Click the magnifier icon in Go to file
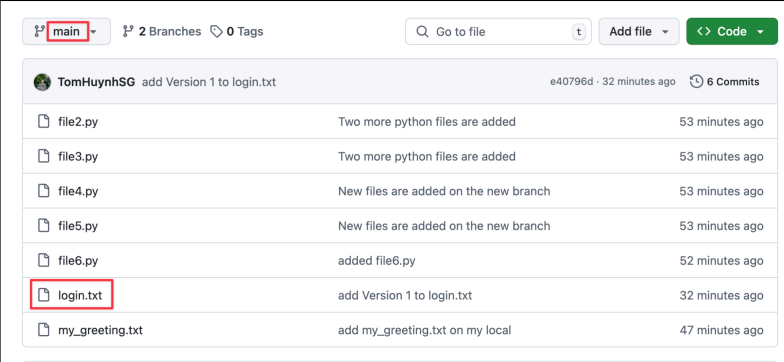The height and width of the screenshot is (362, 784). [422, 32]
